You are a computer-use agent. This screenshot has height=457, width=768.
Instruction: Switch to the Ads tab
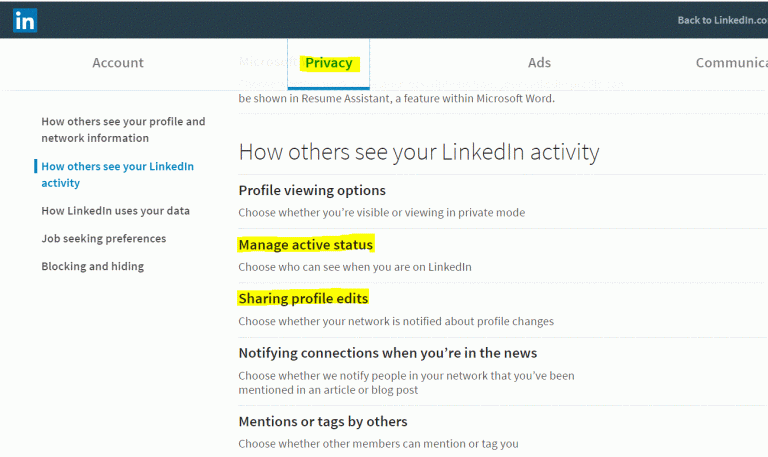point(539,63)
